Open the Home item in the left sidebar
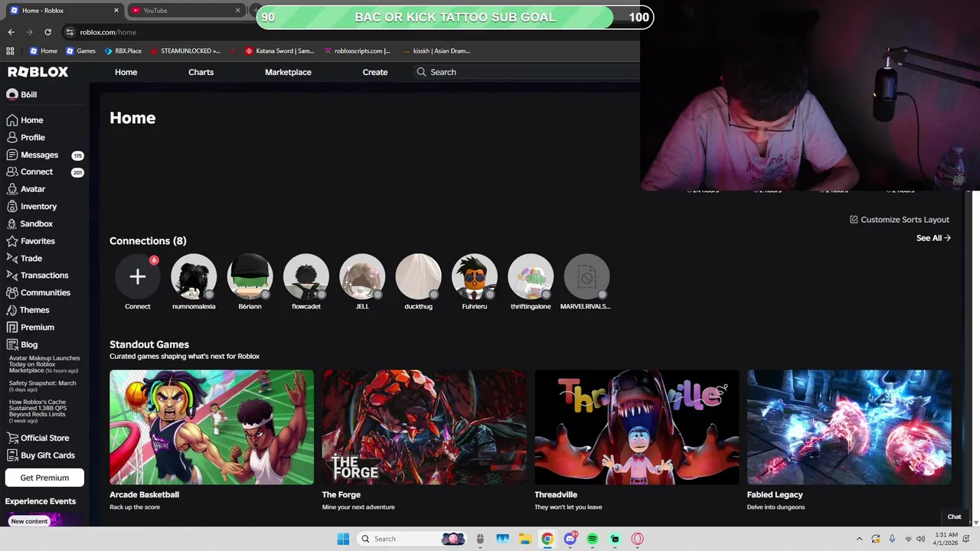 (x=24, y=120)
